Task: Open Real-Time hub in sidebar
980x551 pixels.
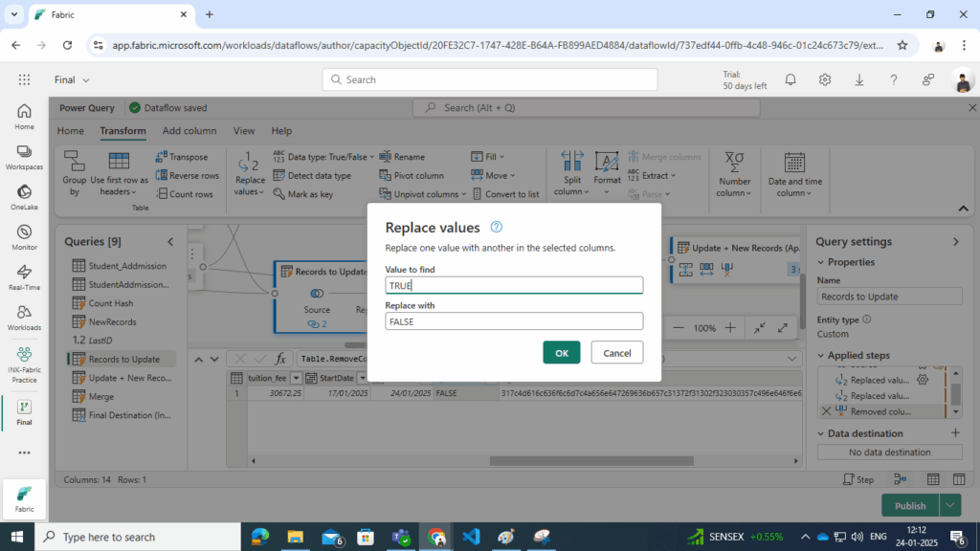Action: [x=24, y=277]
